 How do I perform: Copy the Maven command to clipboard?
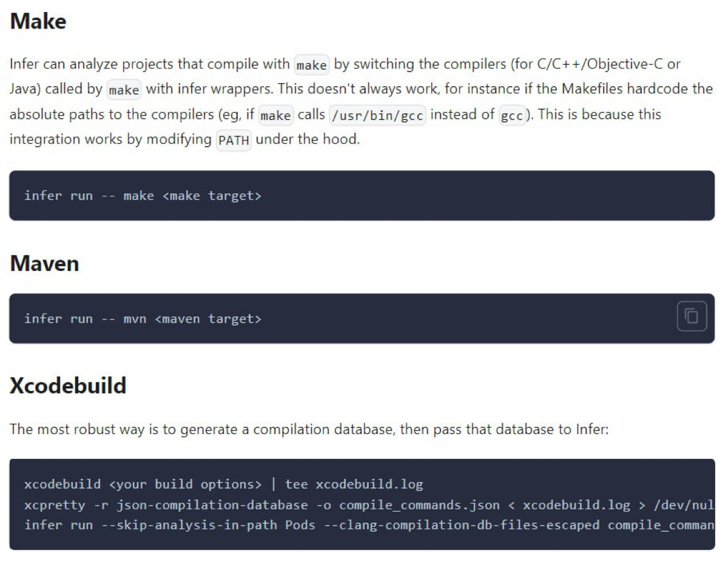691,317
